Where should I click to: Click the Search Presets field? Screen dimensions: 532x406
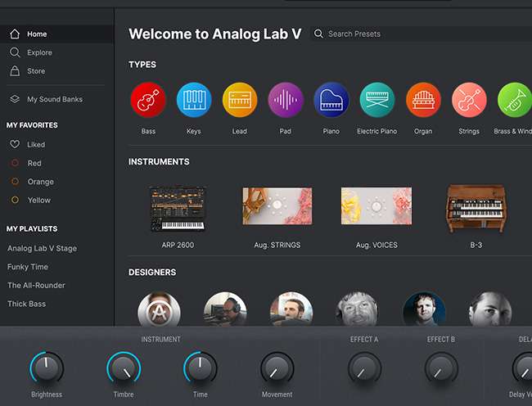421,34
